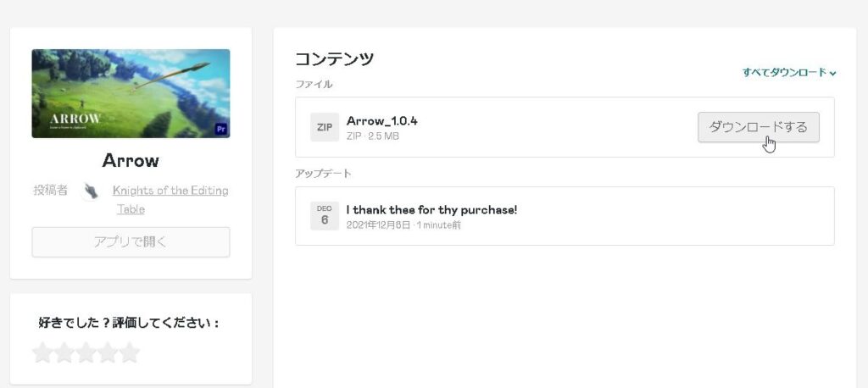Click the Arrow product title
868x388 pixels.
tap(131, 160)
